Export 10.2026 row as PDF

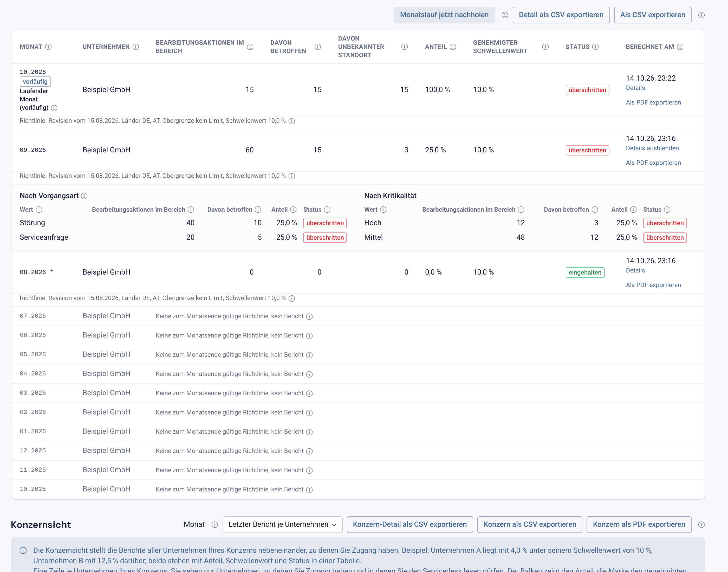tap(653, 102)
